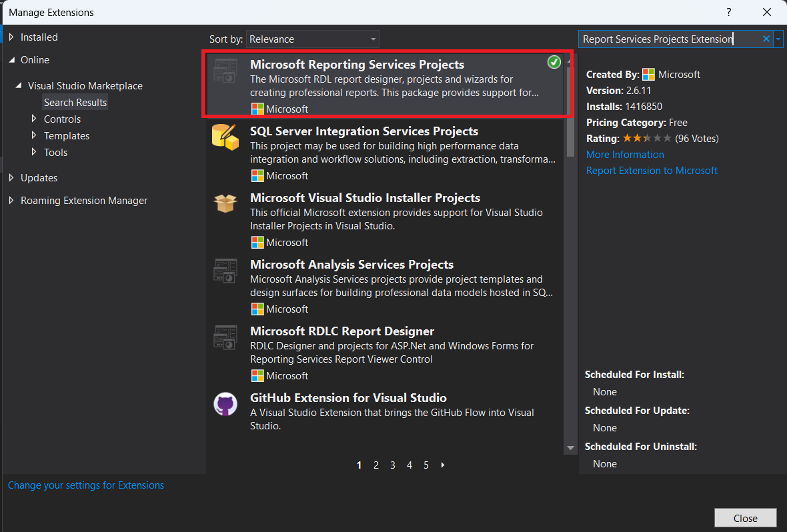Expand the Updates category
This screenshot has width=787, height=532.
[11, 178]
